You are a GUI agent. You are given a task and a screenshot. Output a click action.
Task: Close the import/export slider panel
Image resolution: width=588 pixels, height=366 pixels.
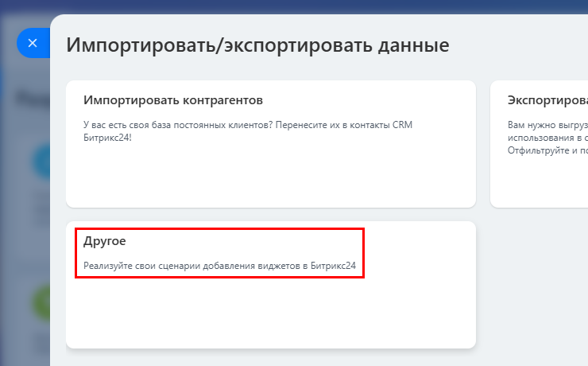[33, 43]
